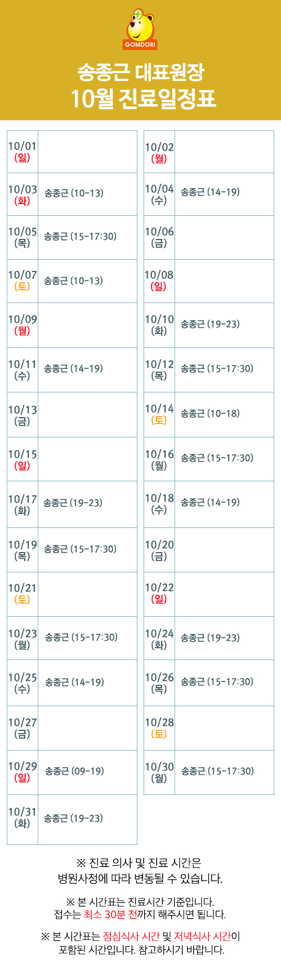Click the 10/16 (월) date cell
This screenshot has width=281, height=980.
pyautogui.click(x=159, y=459)
